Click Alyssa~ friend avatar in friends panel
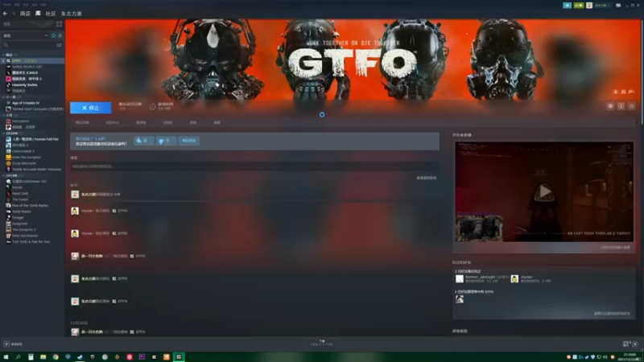 coord(514,279)
